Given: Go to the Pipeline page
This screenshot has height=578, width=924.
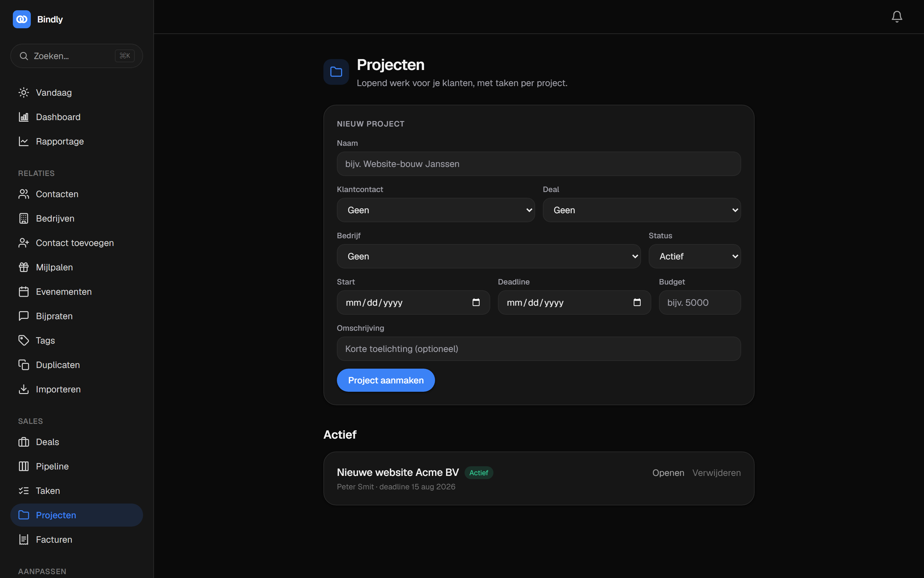Looking at the screenshot, I should point(76,466).
